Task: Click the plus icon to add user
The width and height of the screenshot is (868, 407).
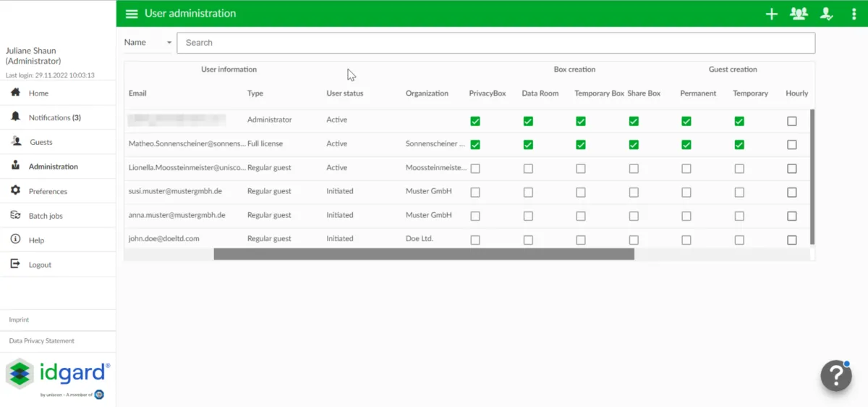Action: [771, 14]
